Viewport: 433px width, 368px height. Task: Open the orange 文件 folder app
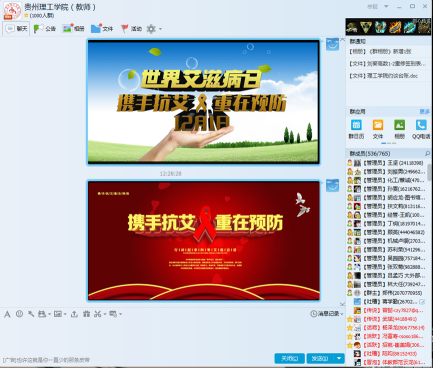click(378, 129)
